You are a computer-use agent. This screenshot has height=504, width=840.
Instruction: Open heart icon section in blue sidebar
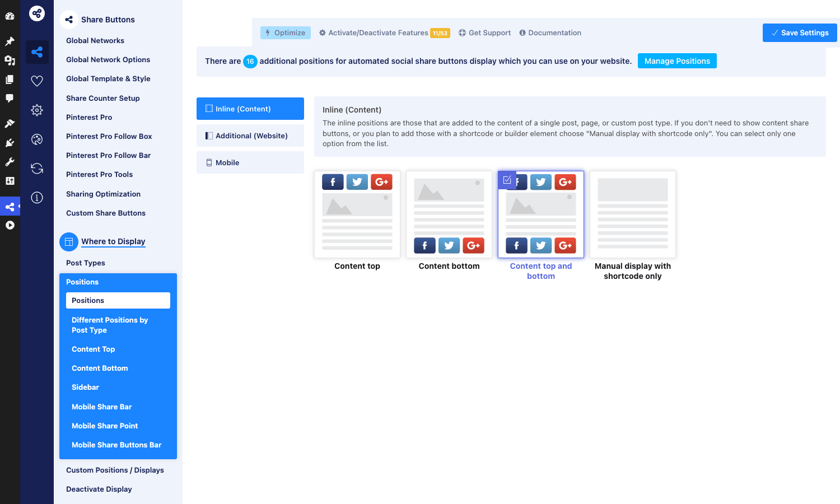37,81
